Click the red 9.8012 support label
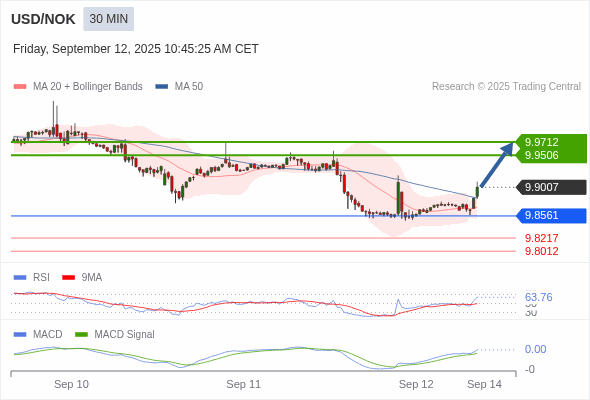Screen dimensions: 590x400 [541, 251]
